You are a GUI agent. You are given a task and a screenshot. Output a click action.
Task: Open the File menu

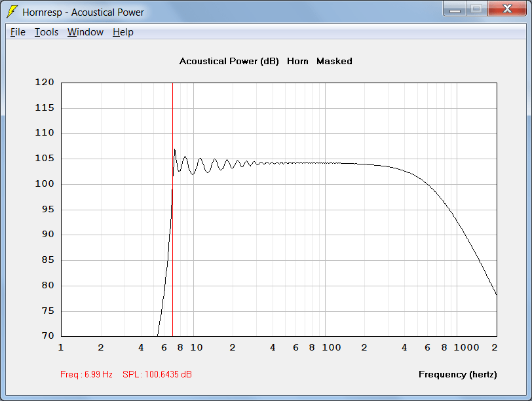18,32
